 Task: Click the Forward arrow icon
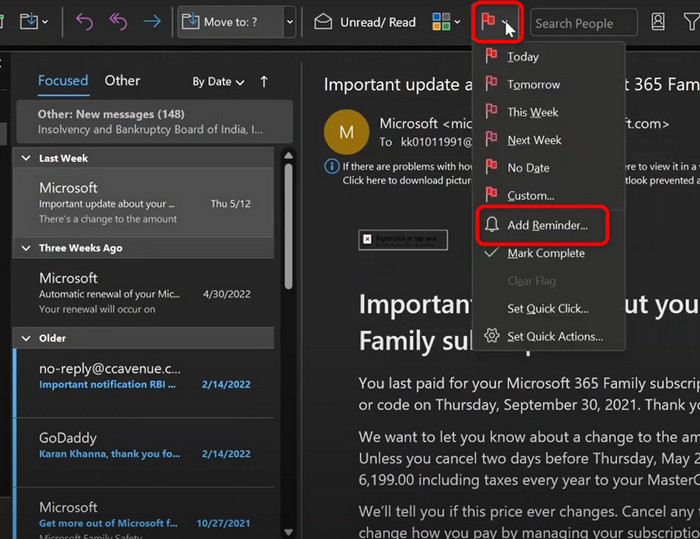click(x=150, y=22)
